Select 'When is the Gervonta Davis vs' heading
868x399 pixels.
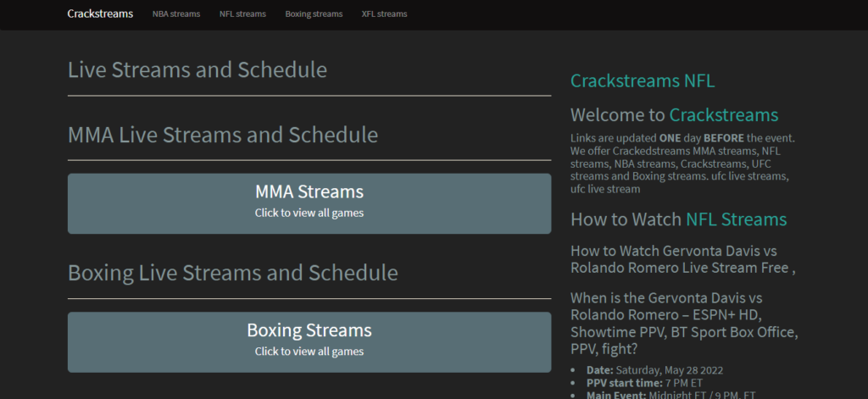684,324
